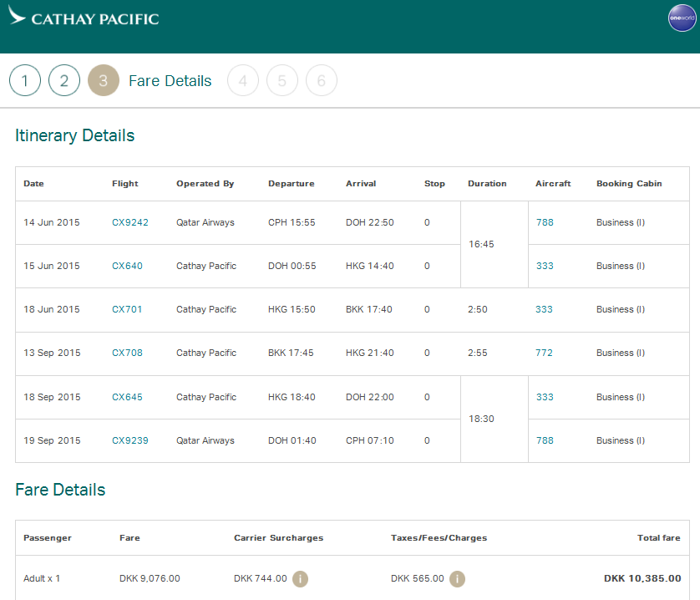The width and height of the screenshot is (700, 600).
Task: Select departure 'DOH 00:55'
Action: point(292,266)
